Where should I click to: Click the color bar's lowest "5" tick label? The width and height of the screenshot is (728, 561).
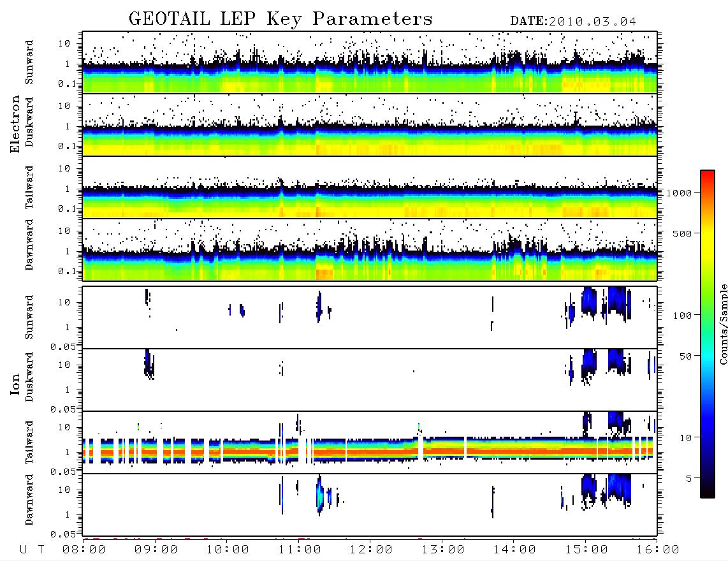pyautogui.click(x=689, y=479)
